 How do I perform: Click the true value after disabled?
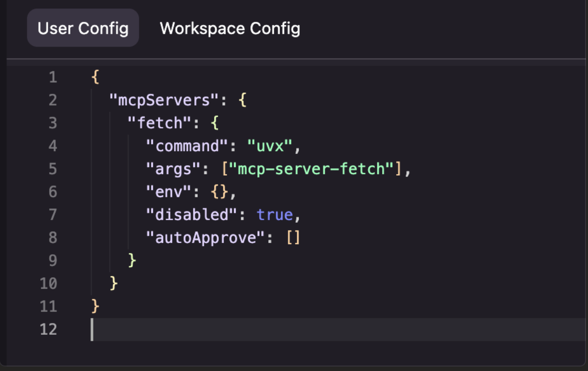click(x=275, y=215)
